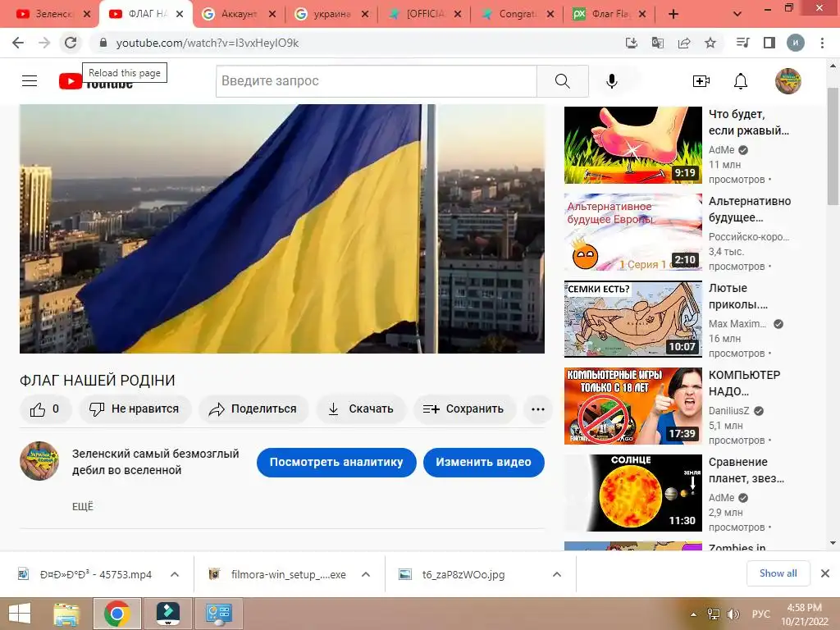Open more actions ellipsis under video
840x630 pixels.
pos(538,409)
